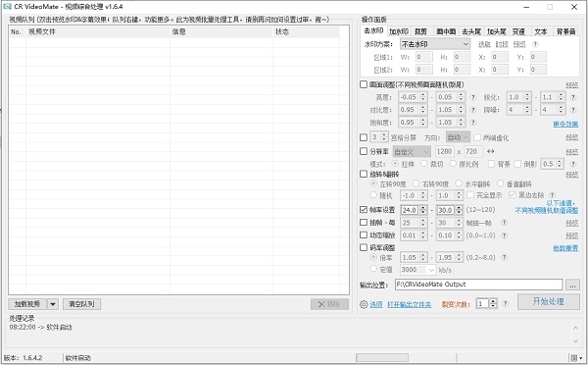Open the status bar layout icon at bottom right

tap(576, 358)
